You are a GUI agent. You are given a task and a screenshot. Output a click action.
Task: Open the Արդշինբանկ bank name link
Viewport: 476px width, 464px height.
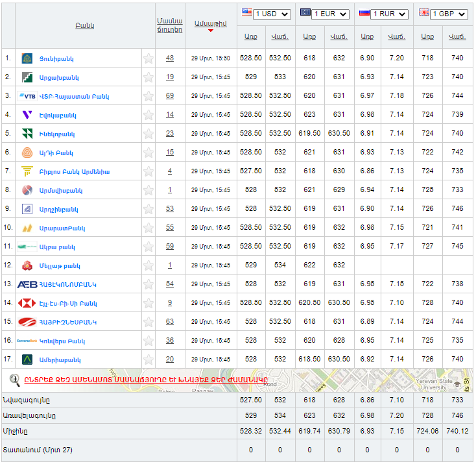point(59,210)
